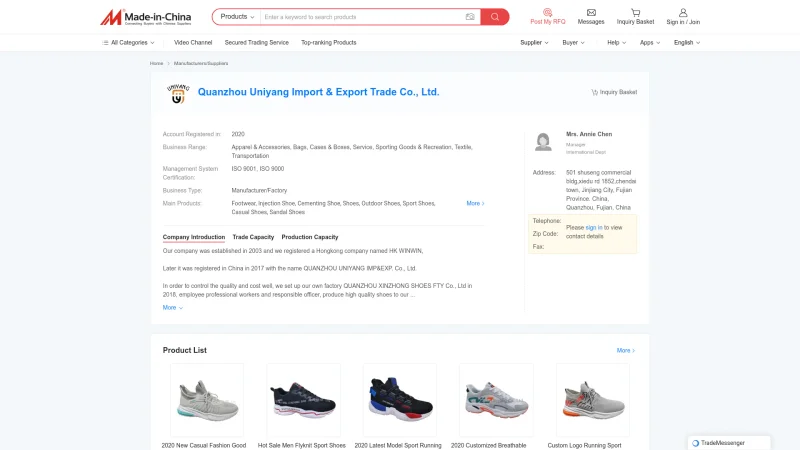The height and width of the screenshot is (450, 800).
Task: Open Top-ranking Products menu item
Action: coord(329,43)
